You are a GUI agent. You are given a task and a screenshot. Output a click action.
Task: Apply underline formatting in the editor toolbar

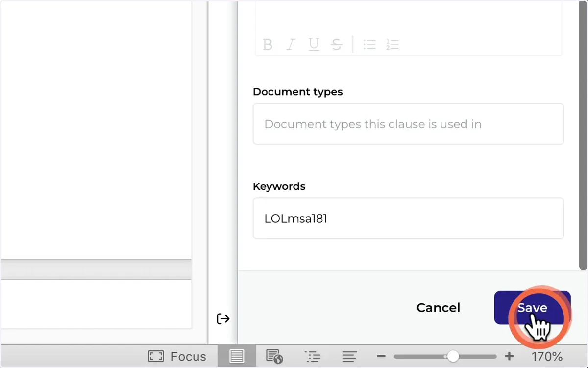pos(314,45)
